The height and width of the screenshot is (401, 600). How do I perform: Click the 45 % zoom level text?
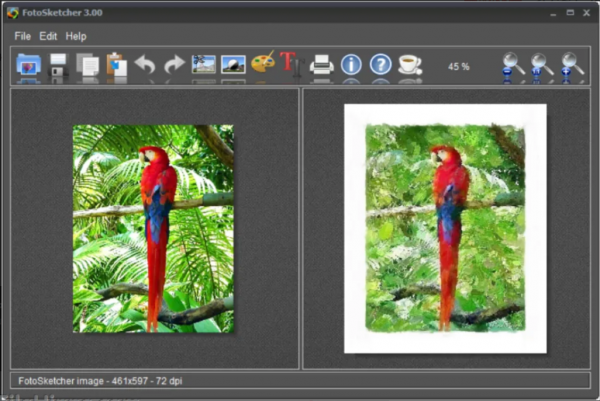click(x=458, y=67)
